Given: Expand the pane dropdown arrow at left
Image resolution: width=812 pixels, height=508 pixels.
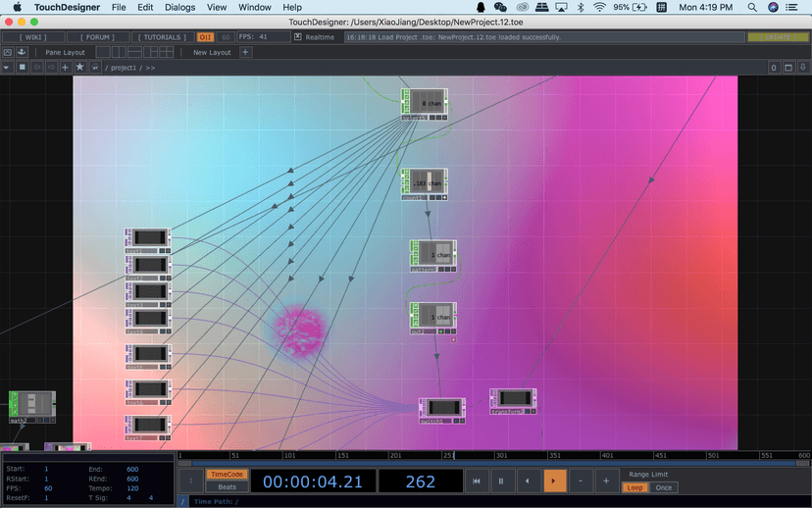Looking at the screenshot, I should click(7, 68).
